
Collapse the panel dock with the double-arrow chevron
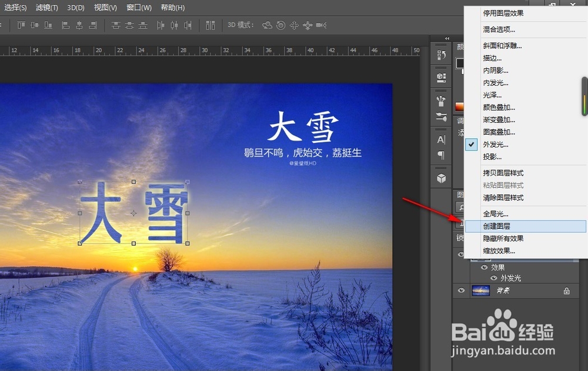coord(446,38)
